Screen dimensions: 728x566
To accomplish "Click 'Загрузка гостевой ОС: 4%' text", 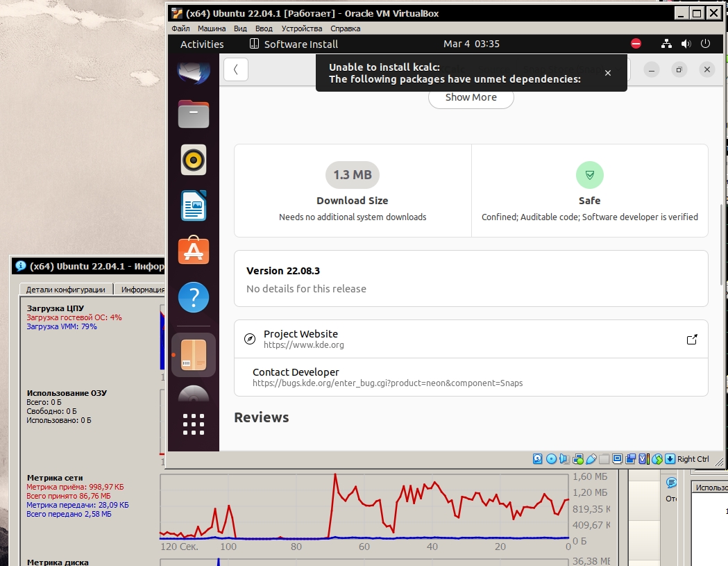I will [74, 317].
